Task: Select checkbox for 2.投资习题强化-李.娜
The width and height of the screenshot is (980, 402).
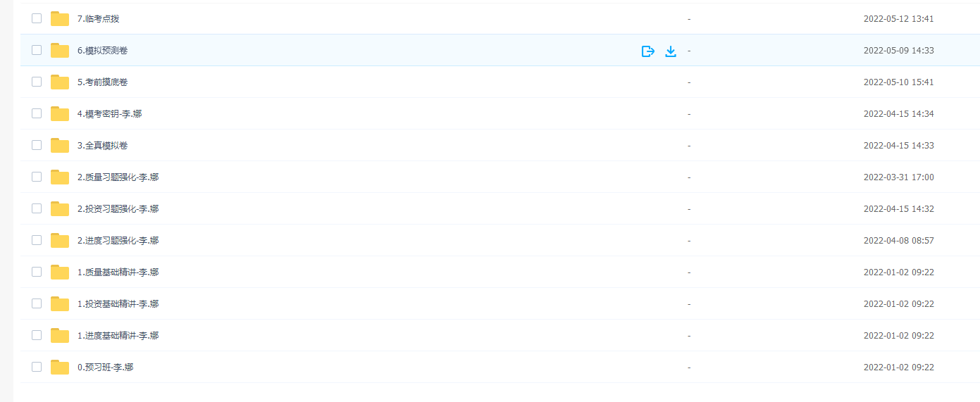Action: point(37,208)
